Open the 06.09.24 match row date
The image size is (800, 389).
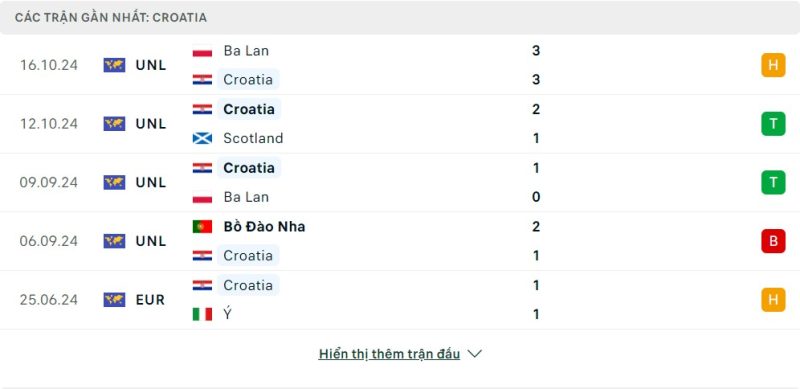(48, 241)
